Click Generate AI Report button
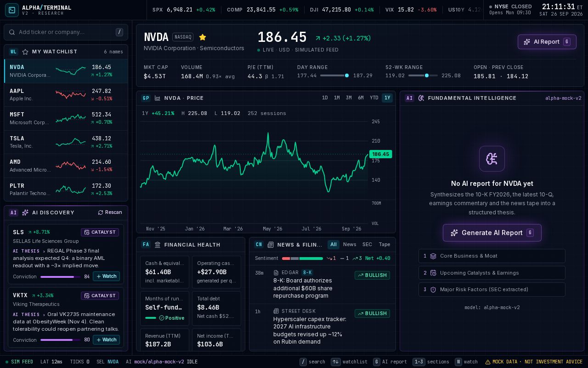 492,233
